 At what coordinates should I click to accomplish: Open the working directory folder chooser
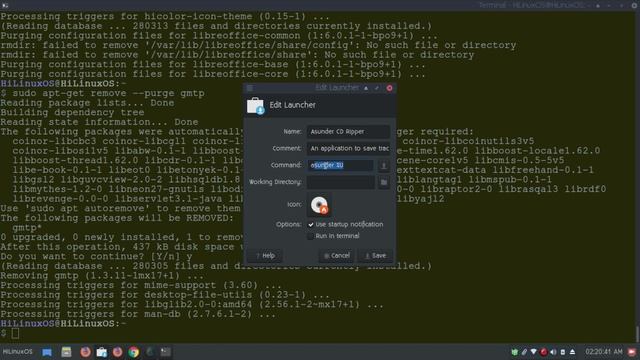tap(384, 182)
